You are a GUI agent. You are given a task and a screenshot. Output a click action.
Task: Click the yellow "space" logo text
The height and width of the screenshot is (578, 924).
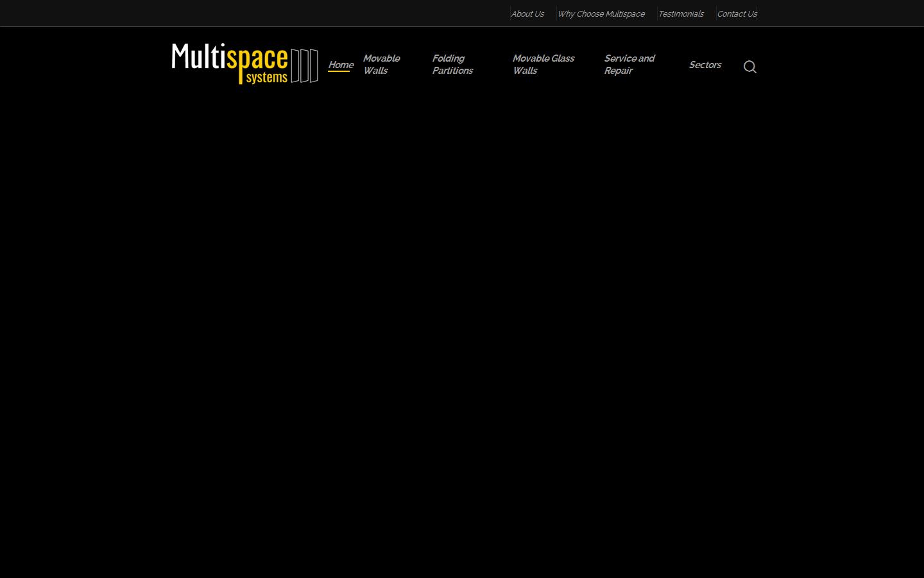258,60
